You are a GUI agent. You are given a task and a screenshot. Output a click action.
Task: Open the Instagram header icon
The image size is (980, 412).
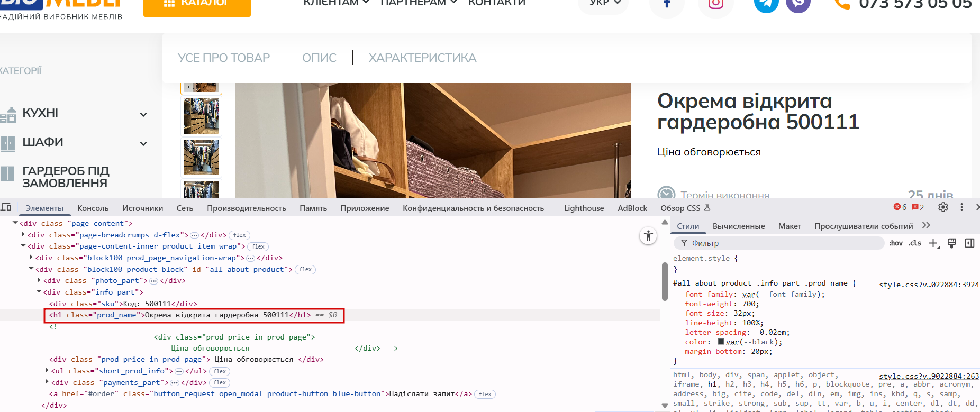tap(715, 4)
